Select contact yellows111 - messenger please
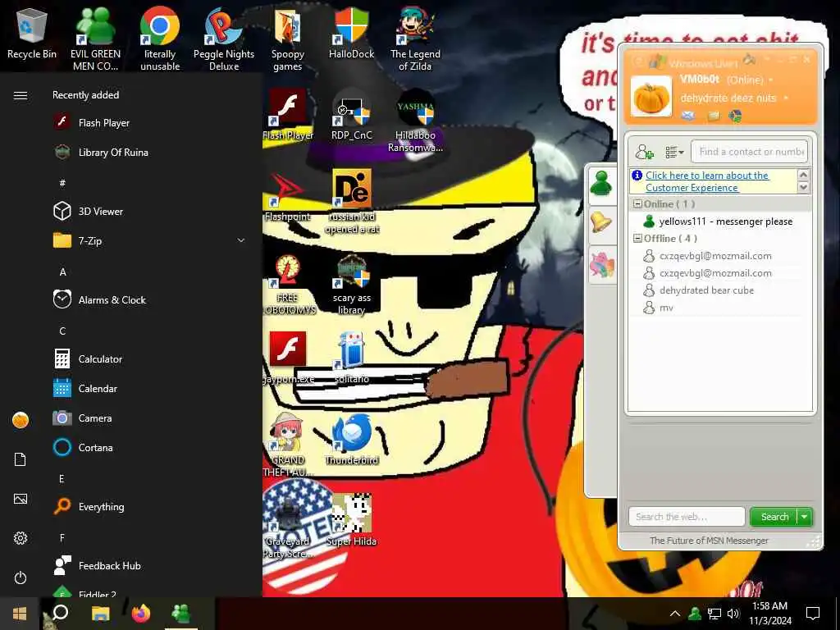This screenshot has height=630, width=840. 719,221
